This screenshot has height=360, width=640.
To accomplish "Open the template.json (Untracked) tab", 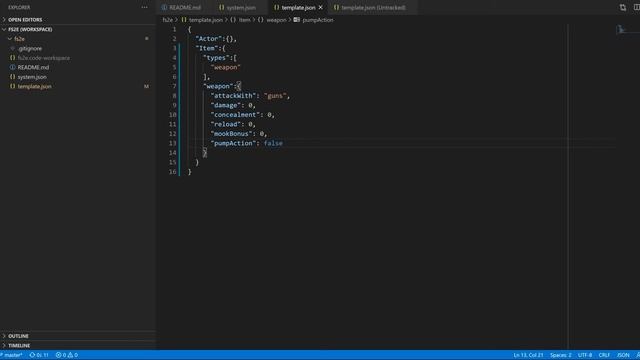I will (x=370, y=7).
